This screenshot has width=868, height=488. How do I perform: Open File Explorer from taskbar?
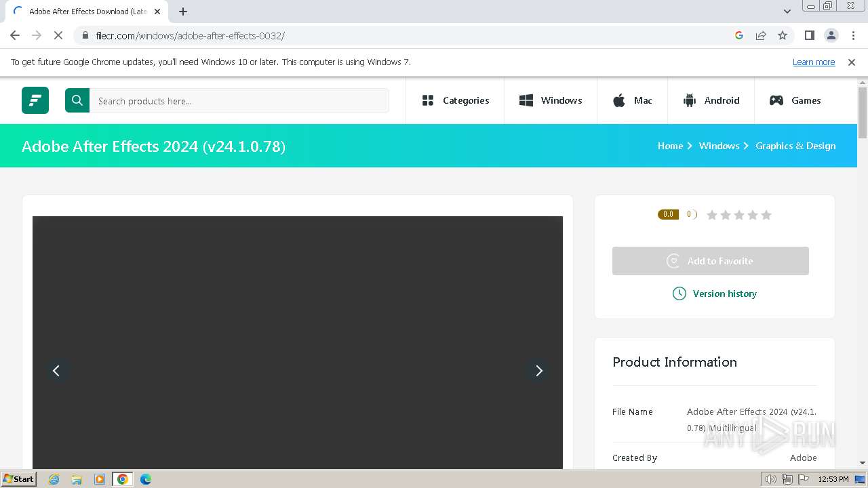tap(77, 479)
